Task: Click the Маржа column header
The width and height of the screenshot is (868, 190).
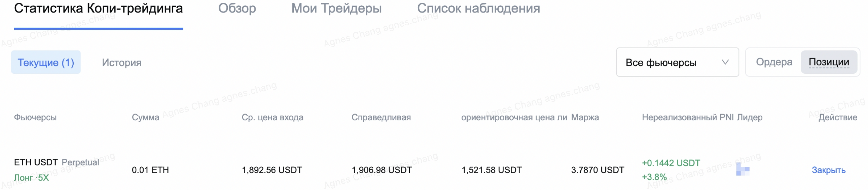Action: [x=585, y=118]
